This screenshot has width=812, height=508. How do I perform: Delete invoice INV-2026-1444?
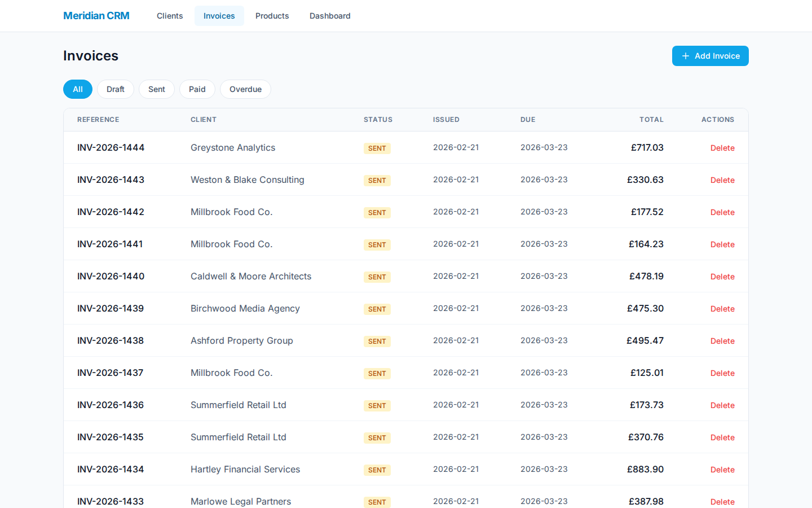[722, 148]
